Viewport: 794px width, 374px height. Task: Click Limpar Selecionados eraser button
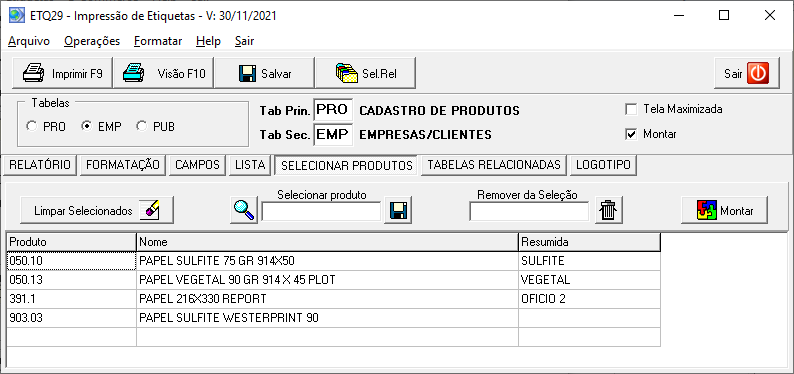(x=97, y=210)
